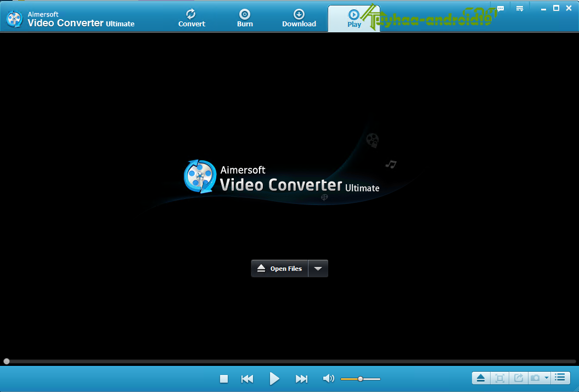Toggle fullscreen view with the resize icon
Image resolution: width=579 pixels, height=392 pixels.
pyautogui.click(x=500, y=378)
